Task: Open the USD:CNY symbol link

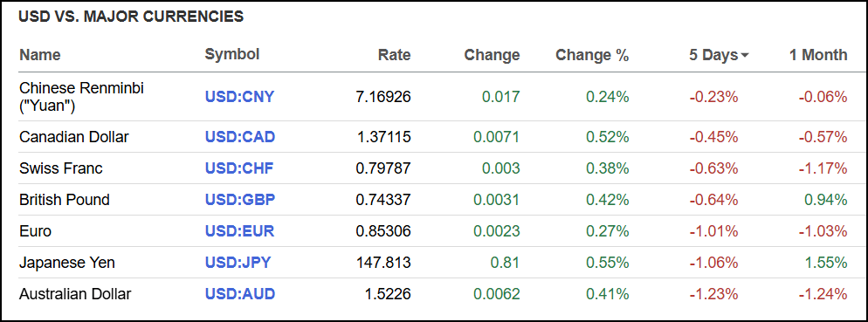Action: click(x=239, y=97)
